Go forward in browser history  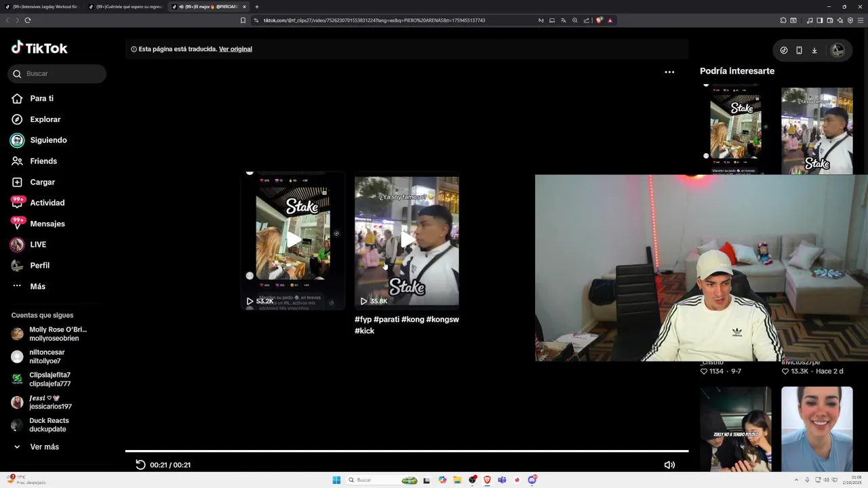17,20
